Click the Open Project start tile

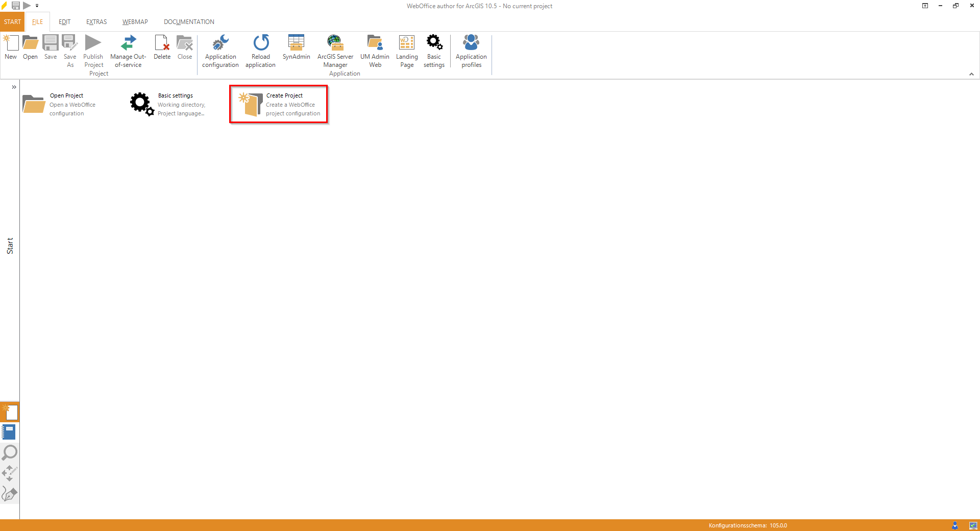(x=60, y=104)
